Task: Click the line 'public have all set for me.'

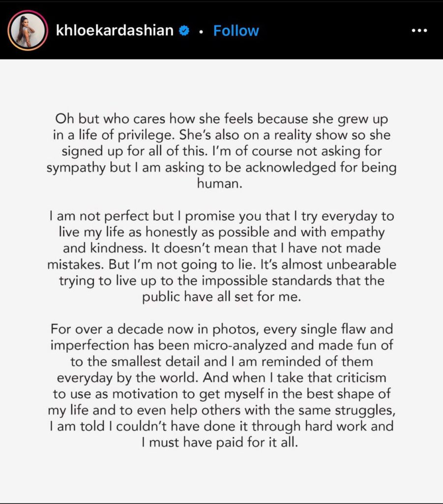Action: 221,296
